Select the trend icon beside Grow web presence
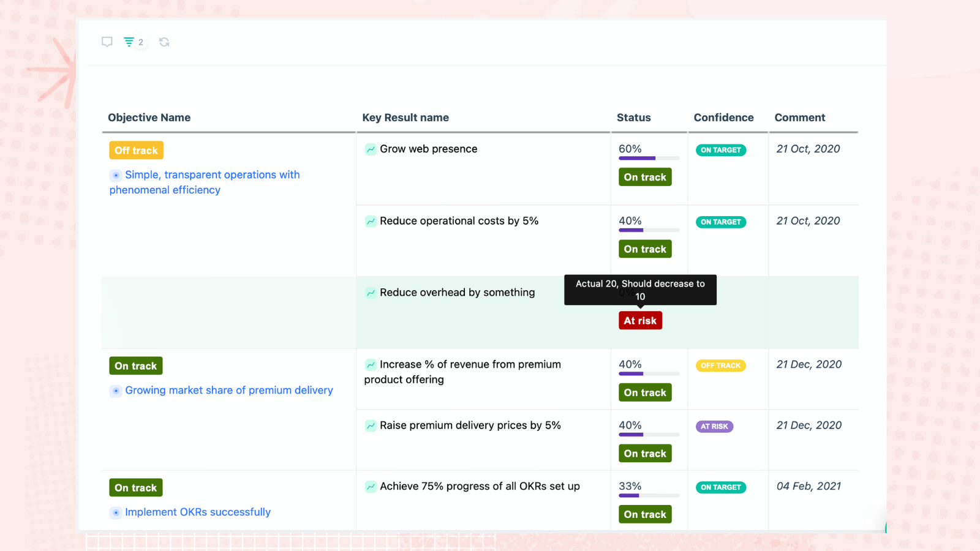Image resolution: width=980 pixels, height=551 pixels. tap(371, 149)
